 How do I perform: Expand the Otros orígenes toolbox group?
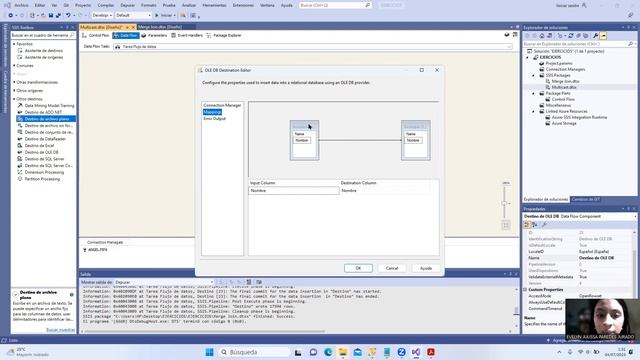point(14,91)
